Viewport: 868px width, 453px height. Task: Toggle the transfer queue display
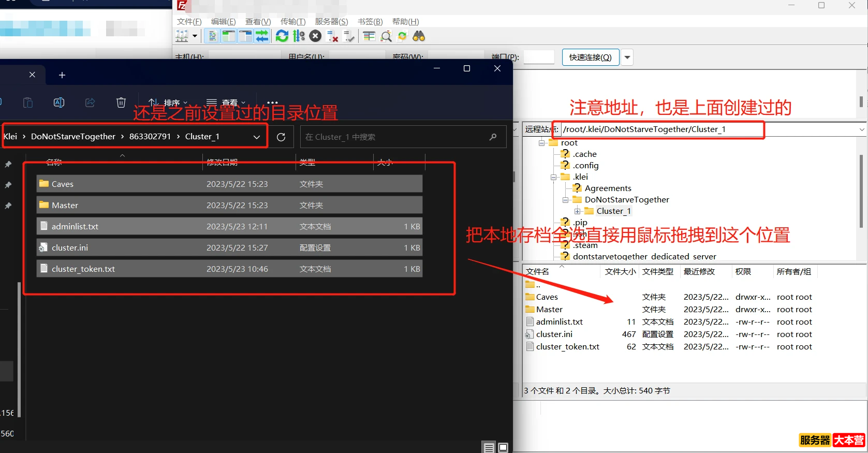tap(262, 36)
